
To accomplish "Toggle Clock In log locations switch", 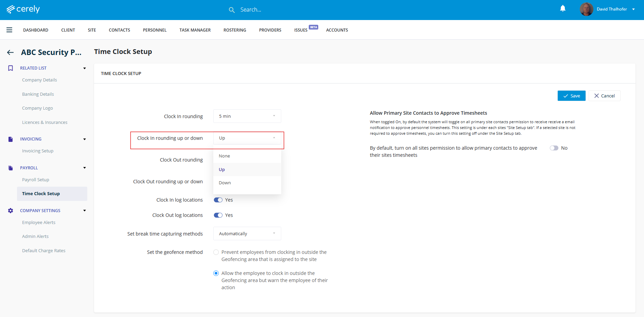I will click(x=218, y=200).
